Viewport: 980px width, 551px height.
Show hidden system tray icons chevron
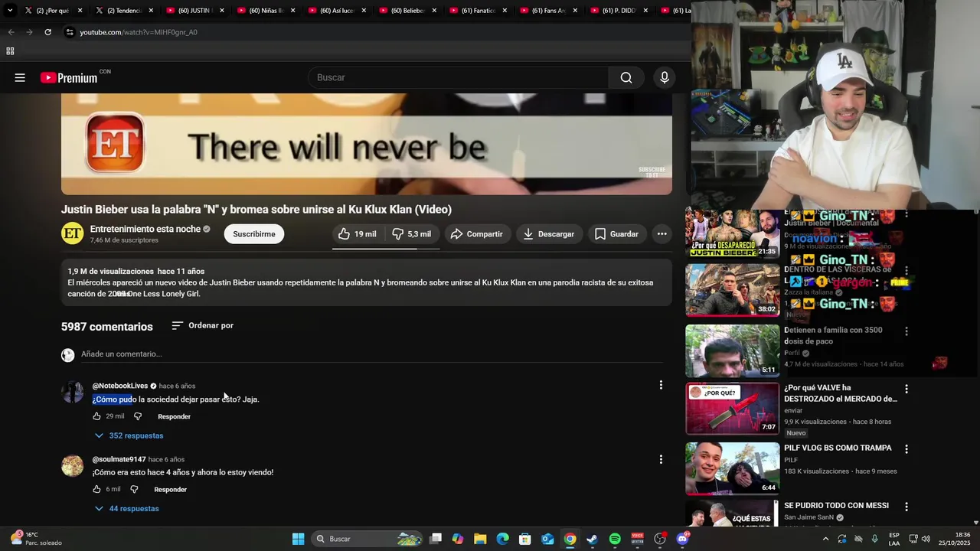tap(825, 539)
